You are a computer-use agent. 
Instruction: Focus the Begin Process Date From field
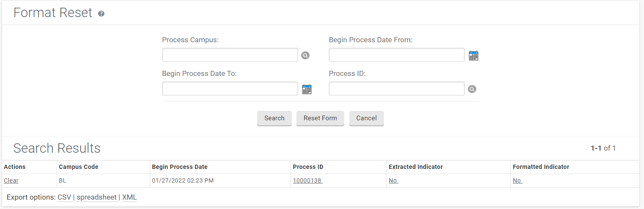pos(397,55)
